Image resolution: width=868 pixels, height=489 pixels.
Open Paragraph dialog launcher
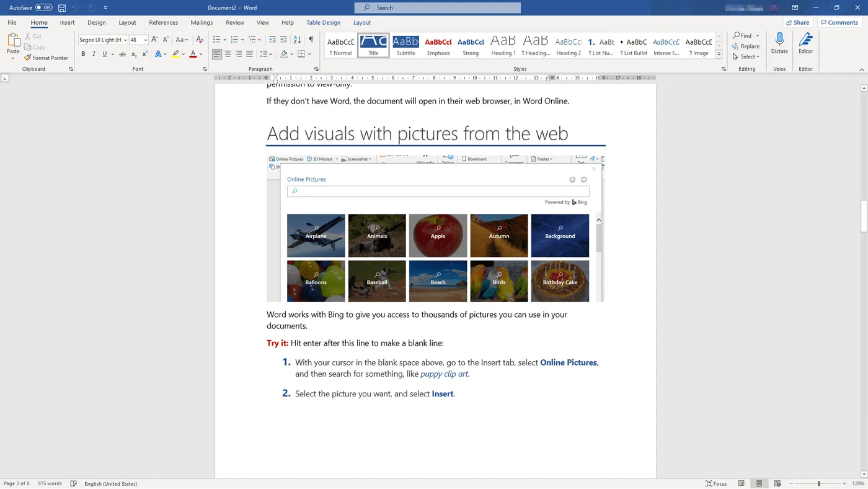point(316,69)
